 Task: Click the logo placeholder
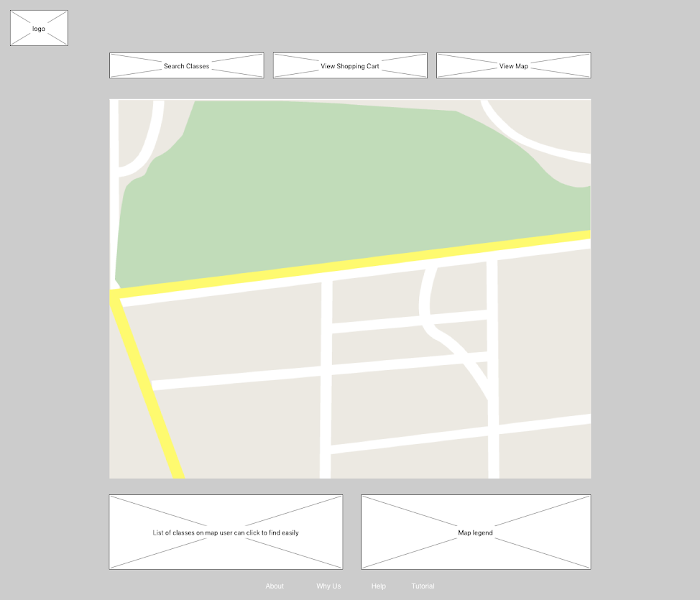pyautogui.click(x=40, y=28)
